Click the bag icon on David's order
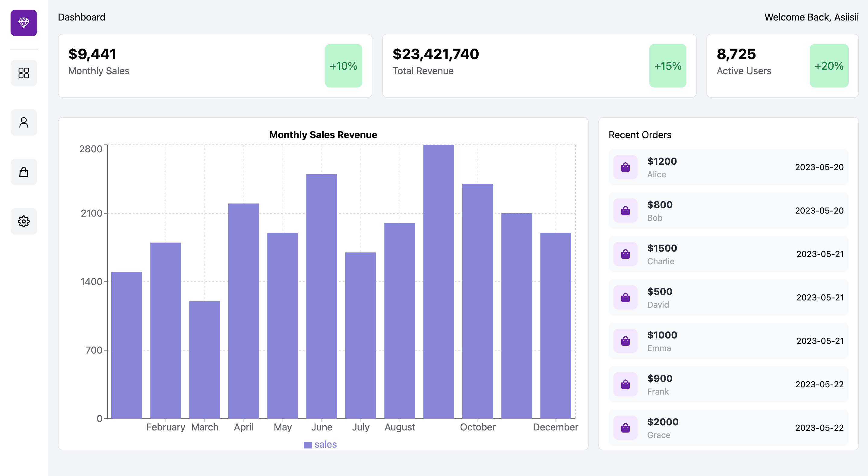Viewport: 868px width, 476px height. click(626, 298)
